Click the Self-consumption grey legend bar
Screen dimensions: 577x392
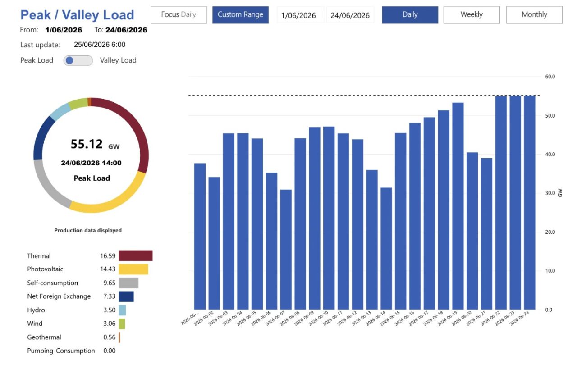pos(128,283)
